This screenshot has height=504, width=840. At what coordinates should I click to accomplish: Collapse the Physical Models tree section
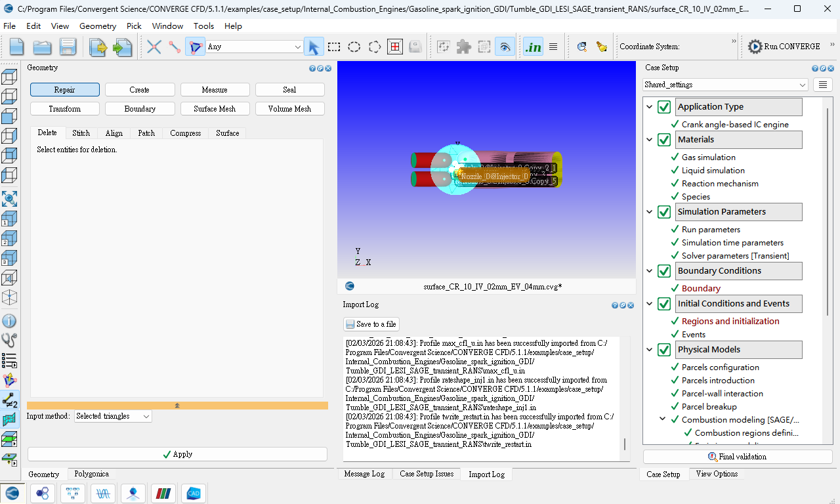pos(650,350)
